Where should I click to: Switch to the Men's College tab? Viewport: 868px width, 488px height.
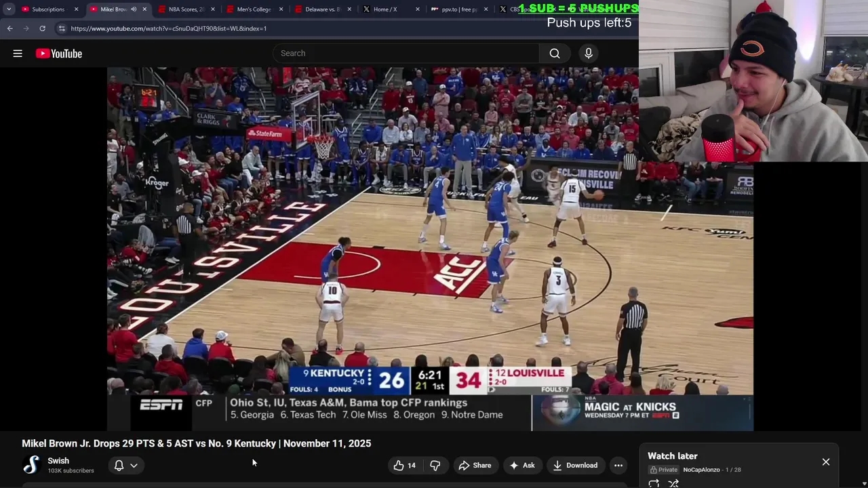(x=254, y=9)
